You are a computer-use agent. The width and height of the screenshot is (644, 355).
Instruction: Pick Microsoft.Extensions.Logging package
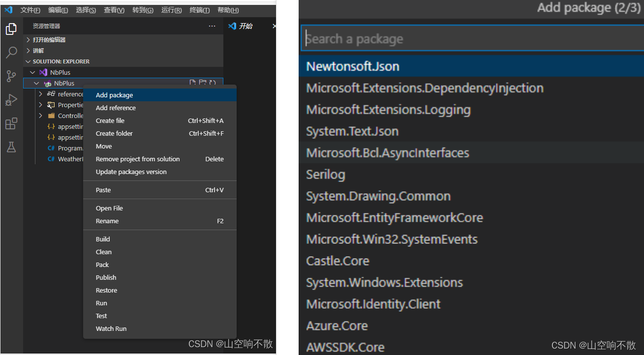[x=471, y=110]
